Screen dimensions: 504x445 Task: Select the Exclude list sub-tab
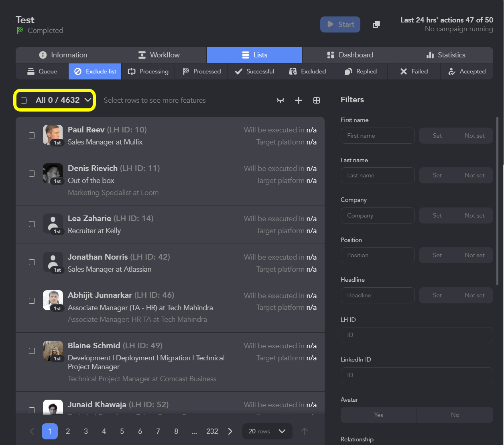click(95, 71)
